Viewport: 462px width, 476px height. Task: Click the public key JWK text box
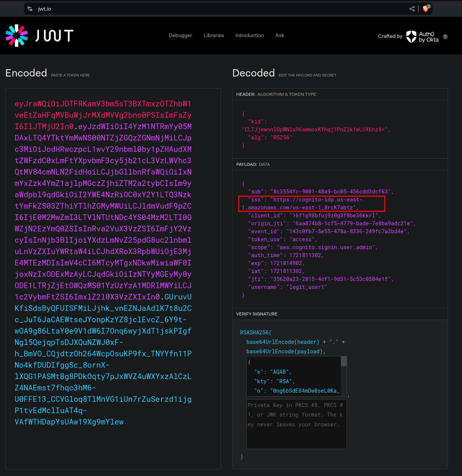(294, 376)
